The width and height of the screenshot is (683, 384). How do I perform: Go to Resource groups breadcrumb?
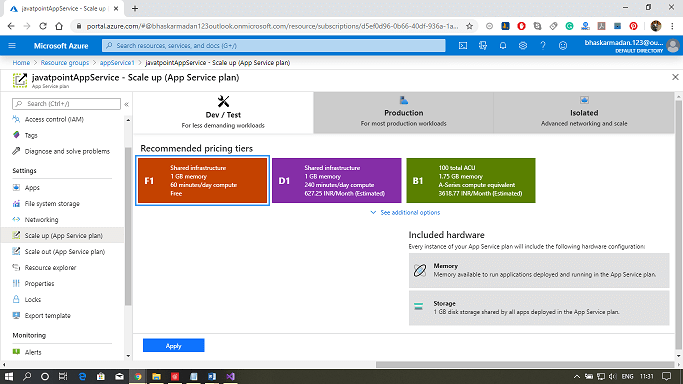(x=64, y=63)
